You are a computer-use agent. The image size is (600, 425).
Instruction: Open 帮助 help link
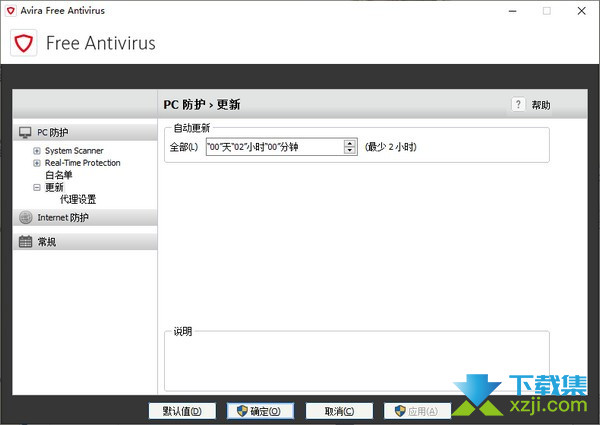pyautogui.click(x=540, y=105)
